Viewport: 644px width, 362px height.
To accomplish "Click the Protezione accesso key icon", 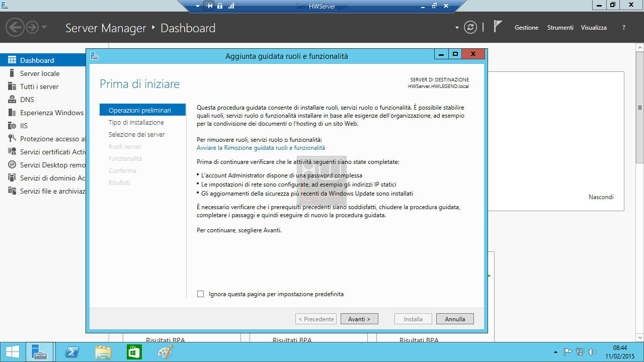I will [12, 139].
